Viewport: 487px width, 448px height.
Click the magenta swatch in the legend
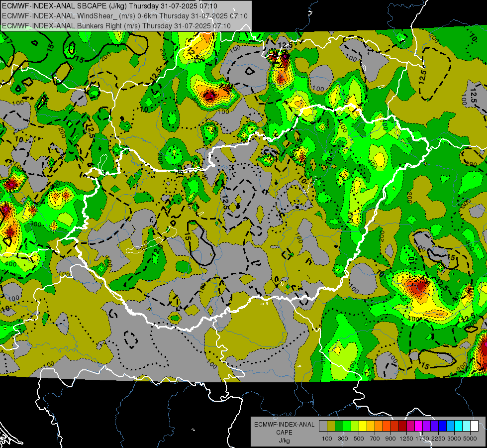419,426
